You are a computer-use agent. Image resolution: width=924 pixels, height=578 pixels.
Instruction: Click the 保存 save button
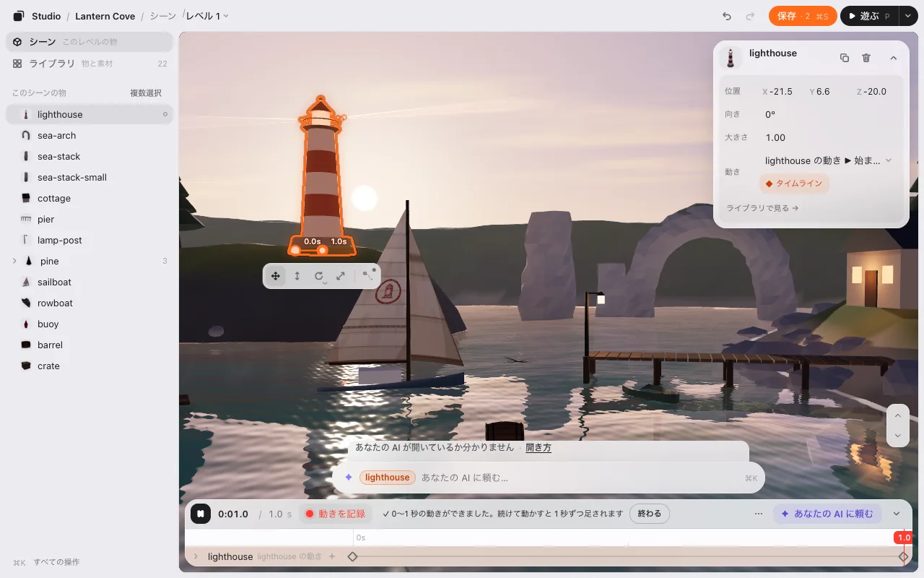pyautogui.click(x=803, y=16)
